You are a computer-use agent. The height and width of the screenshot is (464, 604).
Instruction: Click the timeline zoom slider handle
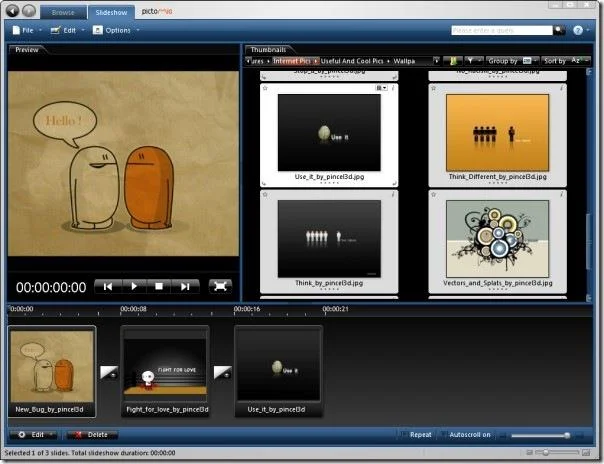(x=567, y=436)
